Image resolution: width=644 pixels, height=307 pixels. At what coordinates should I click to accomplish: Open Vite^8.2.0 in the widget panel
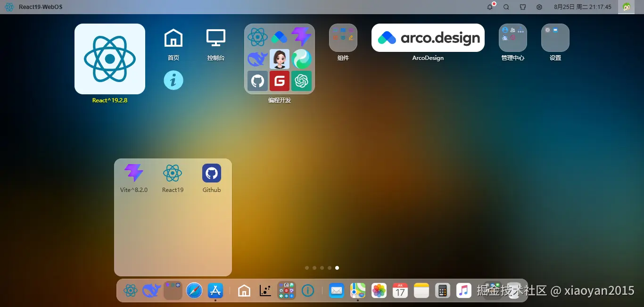(x=134, y=178)
